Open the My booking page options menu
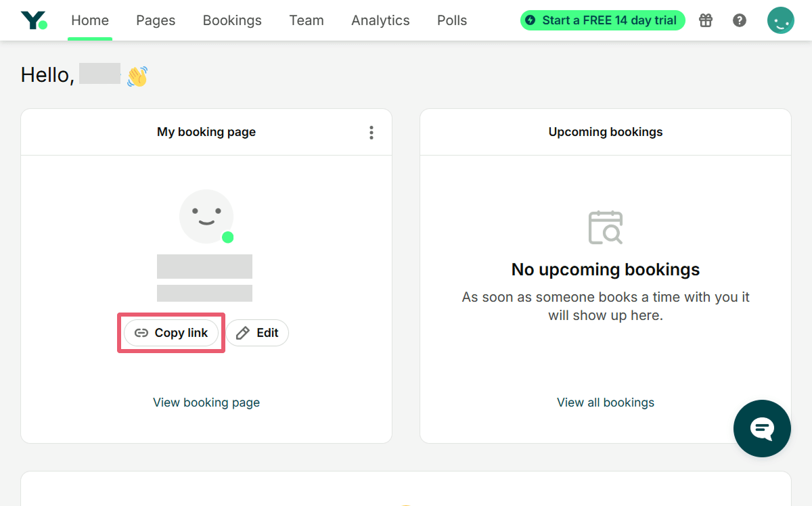The height and width of the screenshot is (506, 812). coord(371,133)
